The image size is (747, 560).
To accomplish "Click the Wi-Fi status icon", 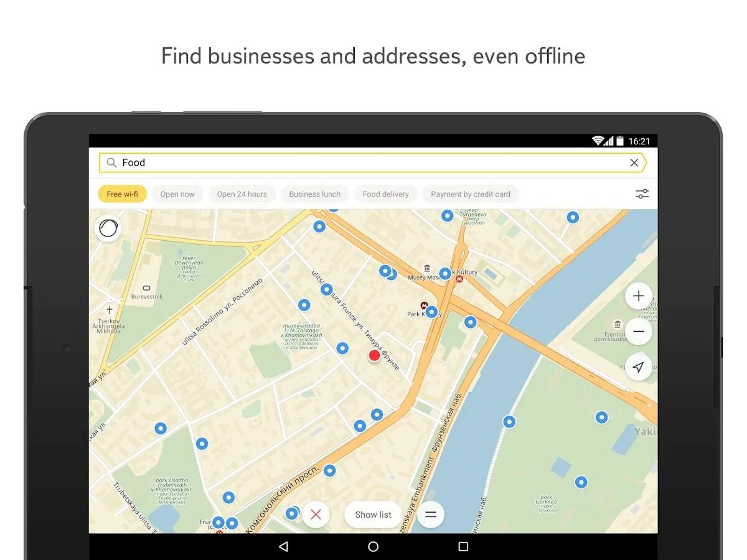I will point(598,141).
